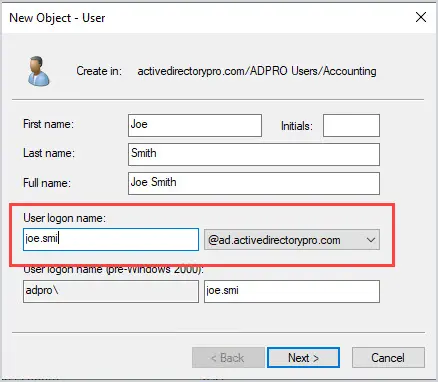Click the Full name field
The height and width of the screenshot is (382, 438).
point(254,183)
